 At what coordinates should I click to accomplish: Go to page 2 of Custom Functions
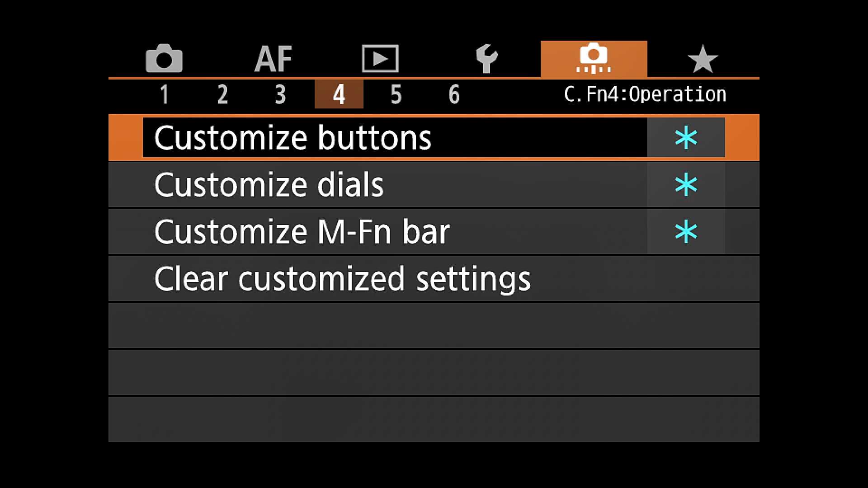[x=222, y=94]
